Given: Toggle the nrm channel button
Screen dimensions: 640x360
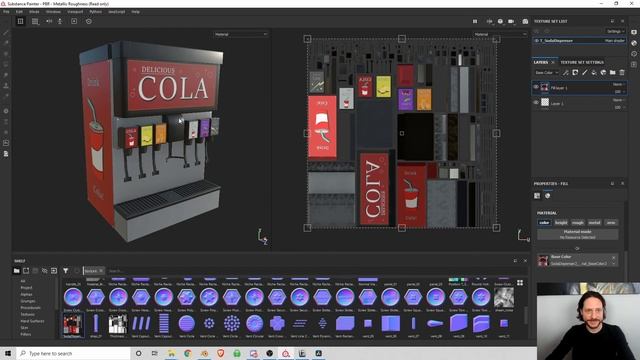Looking at the screenshot, I should point(611,222).
